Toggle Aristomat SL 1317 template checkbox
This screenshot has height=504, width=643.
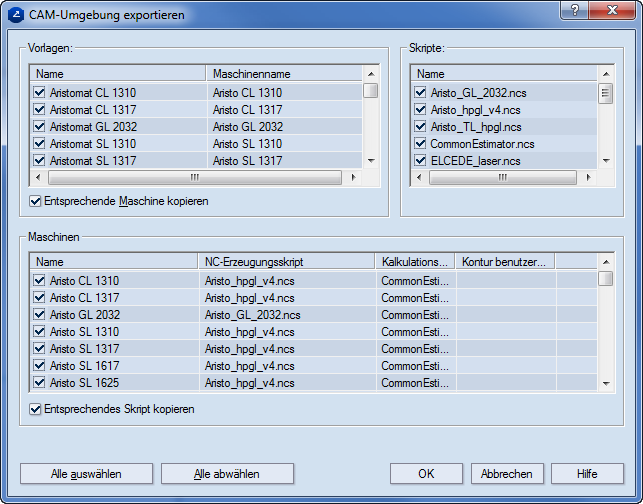point(39,160)
